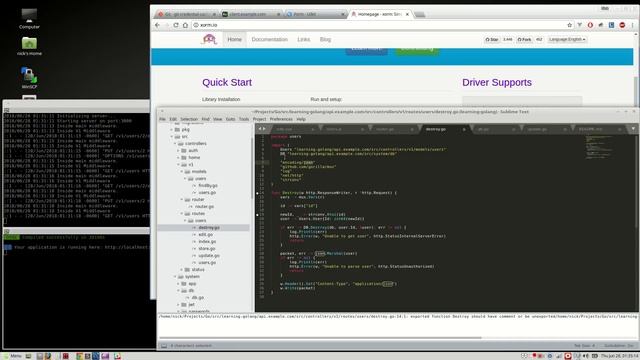Open Sublime Text Edit menu
This screenshot has height=360, width=640.
pos(173,119)
